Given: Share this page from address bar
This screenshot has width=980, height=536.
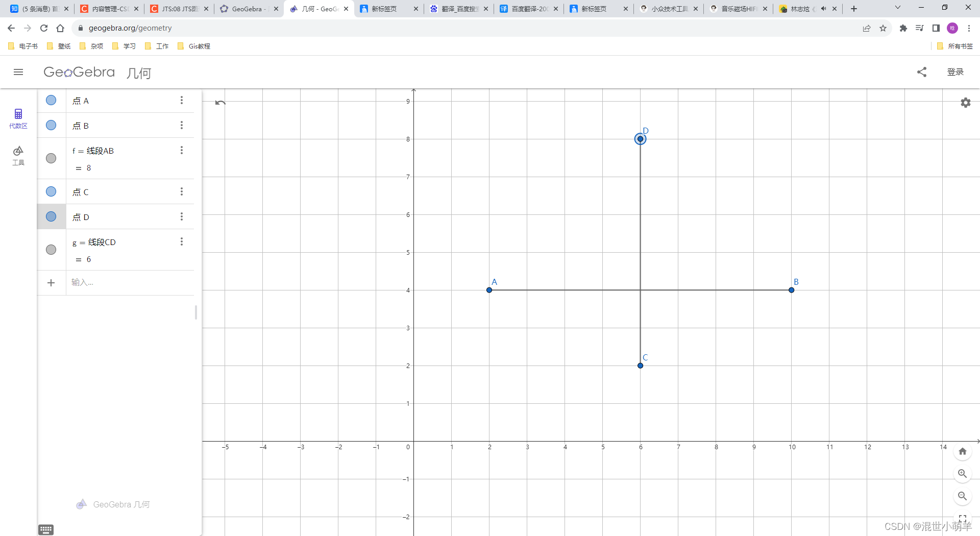Looking at the screenshot, I should 867,28.
